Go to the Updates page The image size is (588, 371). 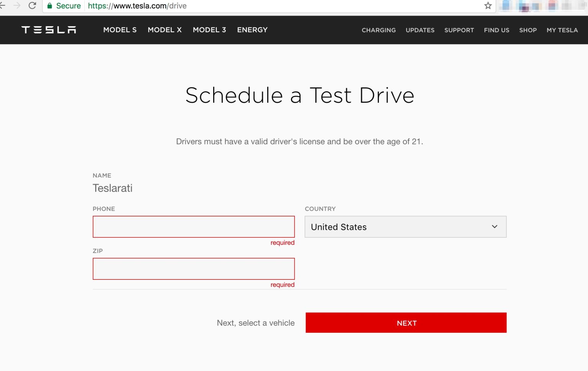(x=420, y=30)
